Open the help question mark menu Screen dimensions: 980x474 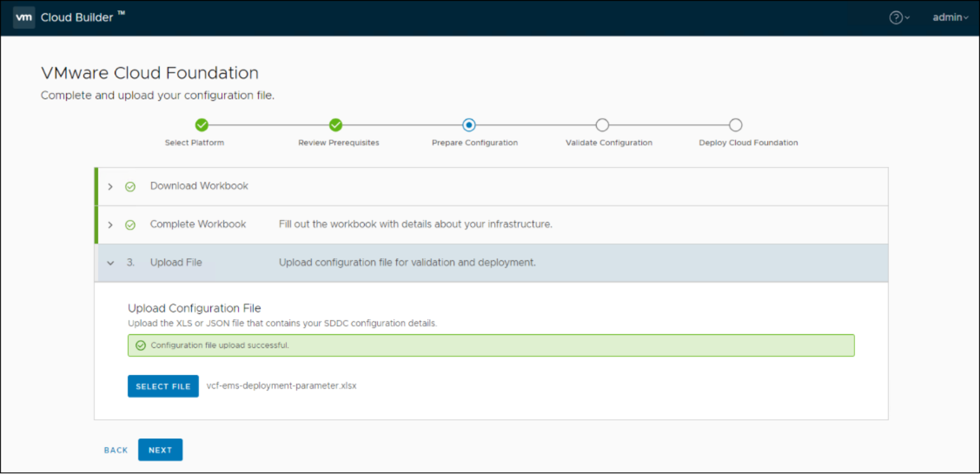[899, 18]
